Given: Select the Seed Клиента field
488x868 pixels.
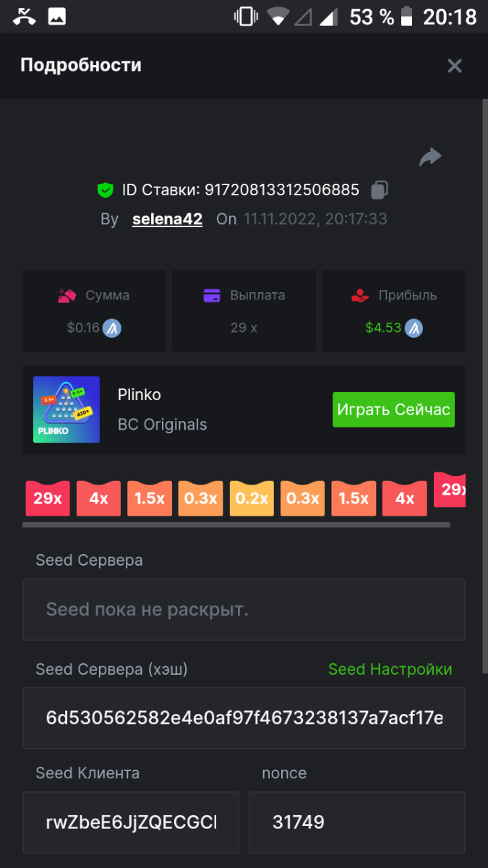Looking at the screenshot, I should click(x=131, y=822).
